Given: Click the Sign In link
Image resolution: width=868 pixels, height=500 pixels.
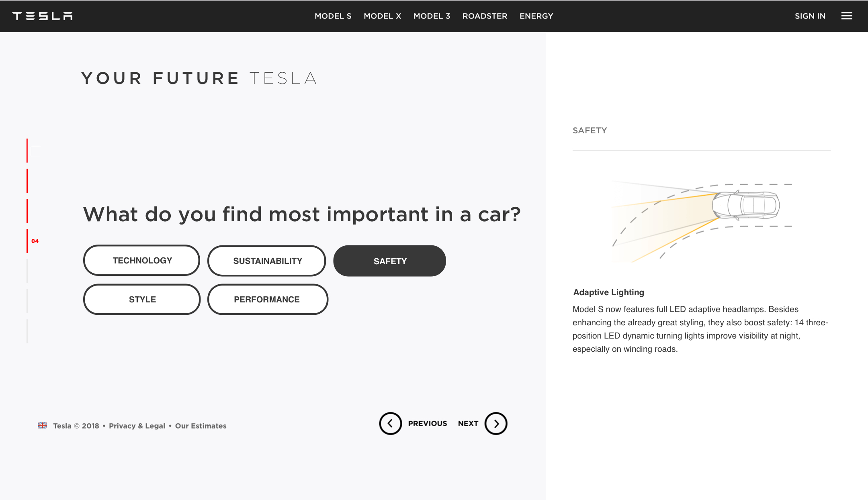Looking at the screenshot, I should click(810, 16).
